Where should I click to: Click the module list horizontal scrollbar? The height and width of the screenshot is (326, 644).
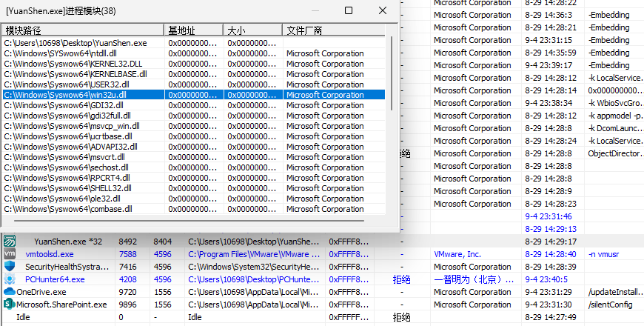click(189, 220)
